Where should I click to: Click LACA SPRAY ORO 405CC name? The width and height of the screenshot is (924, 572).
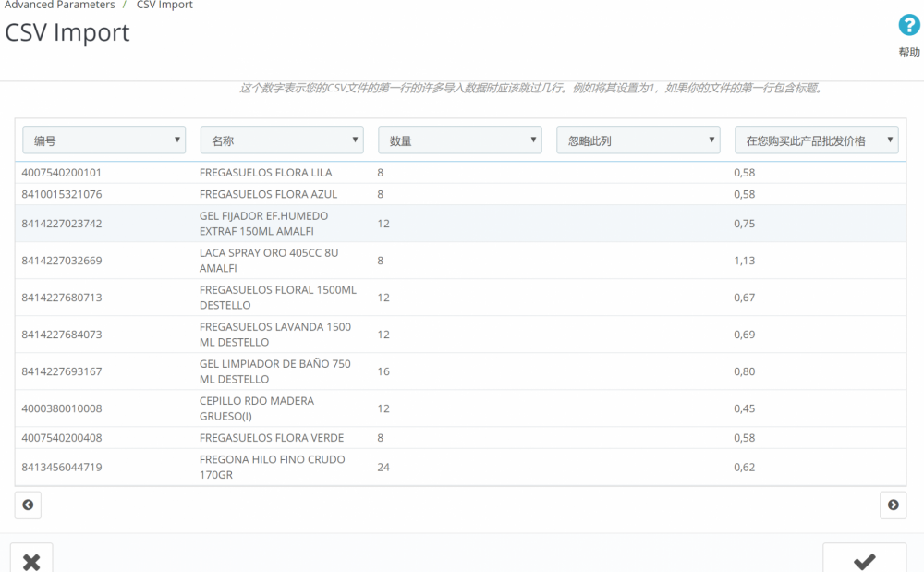[269, 261]
